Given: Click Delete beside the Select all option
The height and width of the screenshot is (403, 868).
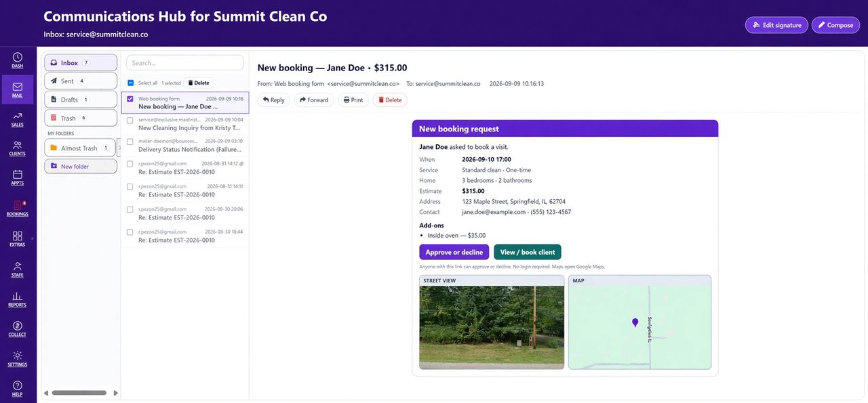Looking at the screenshot, I should (198, 83).
